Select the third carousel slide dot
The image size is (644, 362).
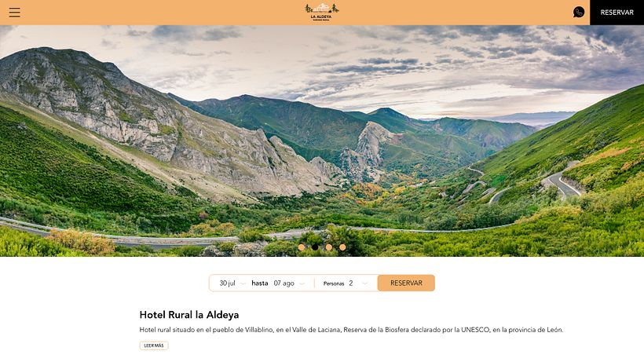(x=329, y=247)
